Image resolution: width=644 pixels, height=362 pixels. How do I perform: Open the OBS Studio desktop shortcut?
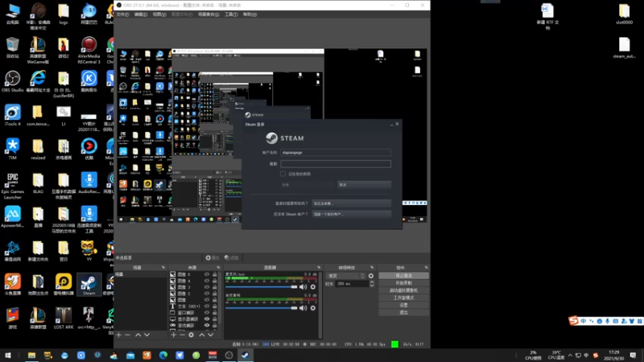click(12, 82)
